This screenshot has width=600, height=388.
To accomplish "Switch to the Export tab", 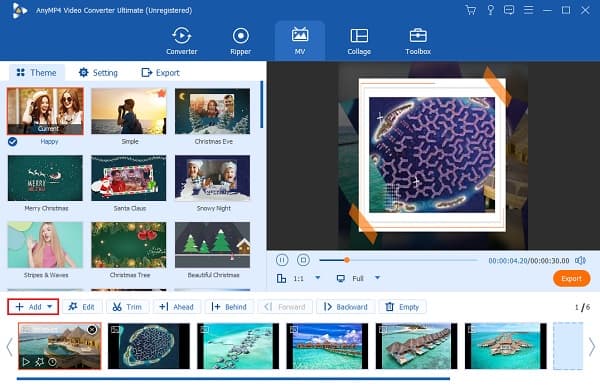I will point(160,72).
